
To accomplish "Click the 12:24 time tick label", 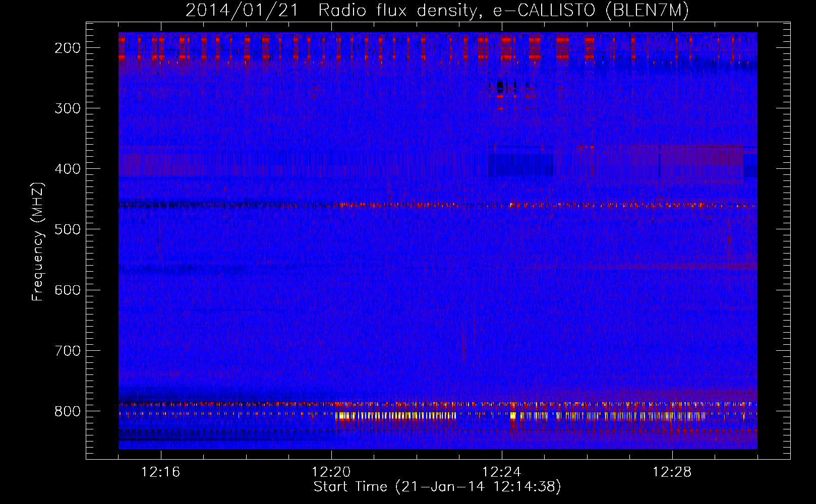I will click(x=502, y=472).
